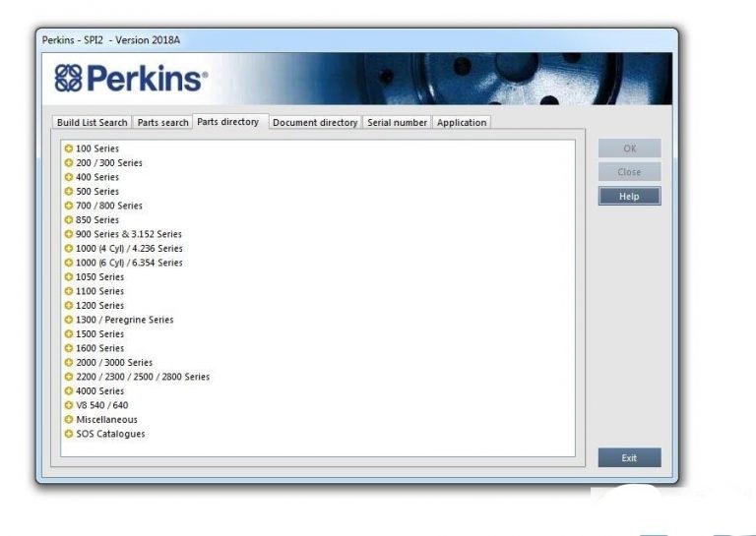Image resolution: width=756 pixels, height=536 pixels.
Task: Expand the 400 Series node
Action: pyautogui.click(x=69, y=177)
